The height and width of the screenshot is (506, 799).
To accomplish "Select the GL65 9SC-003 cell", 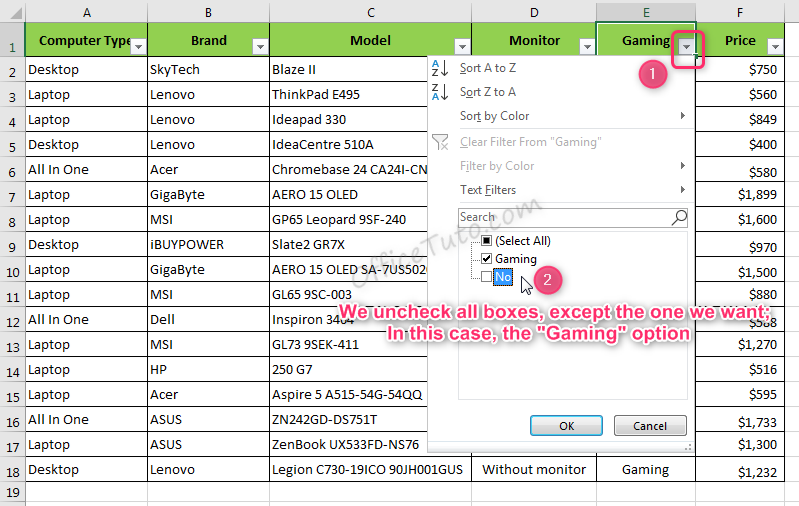I will pyautogui.click(x=349, y=295).
